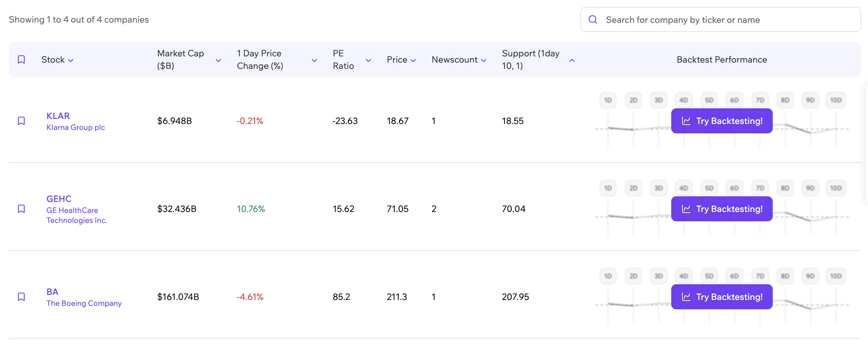Image resolution: width=868 pixels, height=340 pixels.
Task: Click GEHC newscount value 2
Action: click(x=434, y=209)
